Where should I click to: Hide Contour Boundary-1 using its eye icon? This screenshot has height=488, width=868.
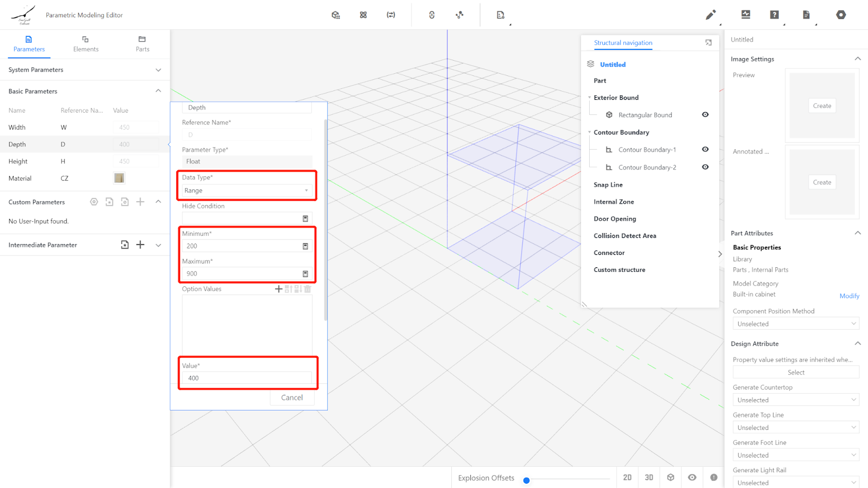click(705, 149)
